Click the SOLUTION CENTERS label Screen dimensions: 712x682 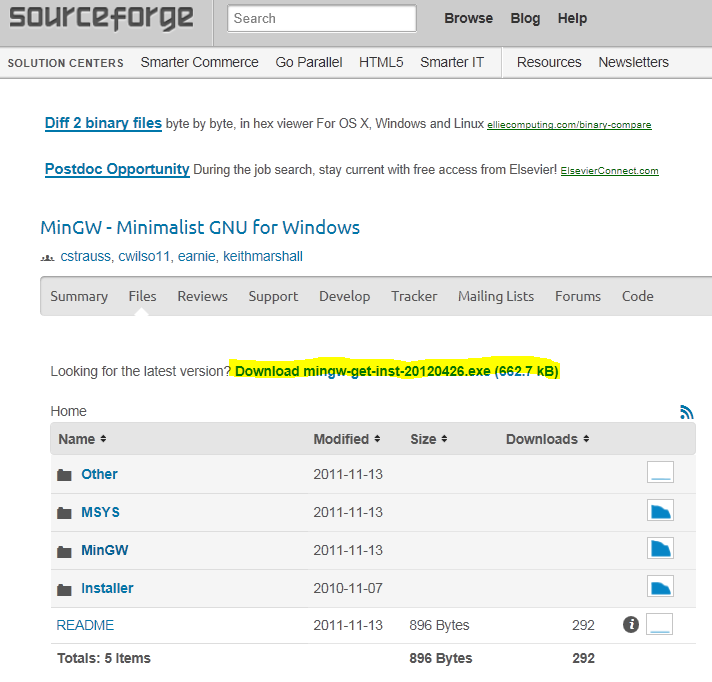(65, 63)
